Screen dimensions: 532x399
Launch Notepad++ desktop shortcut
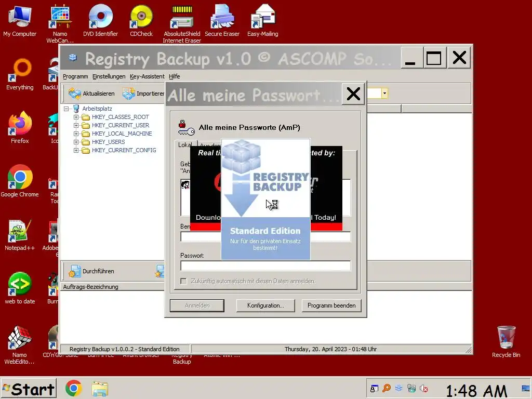point(20,235)
